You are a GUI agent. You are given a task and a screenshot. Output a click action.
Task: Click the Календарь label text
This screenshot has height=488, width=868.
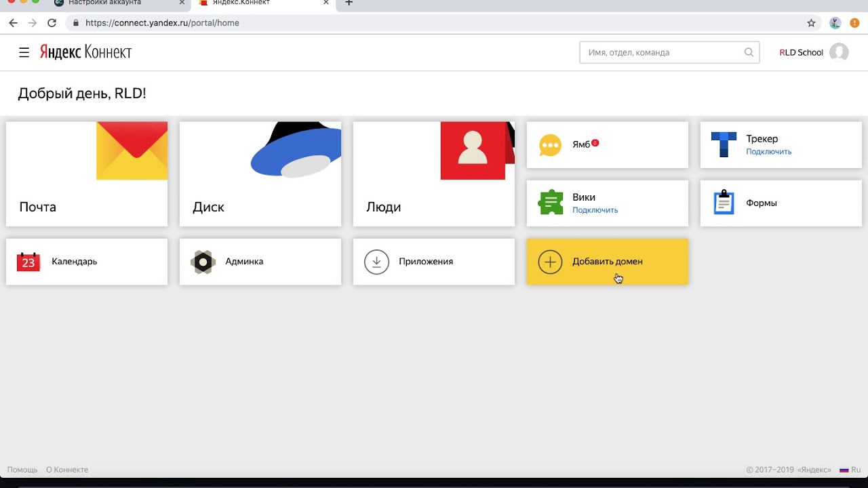pos(74,262)
